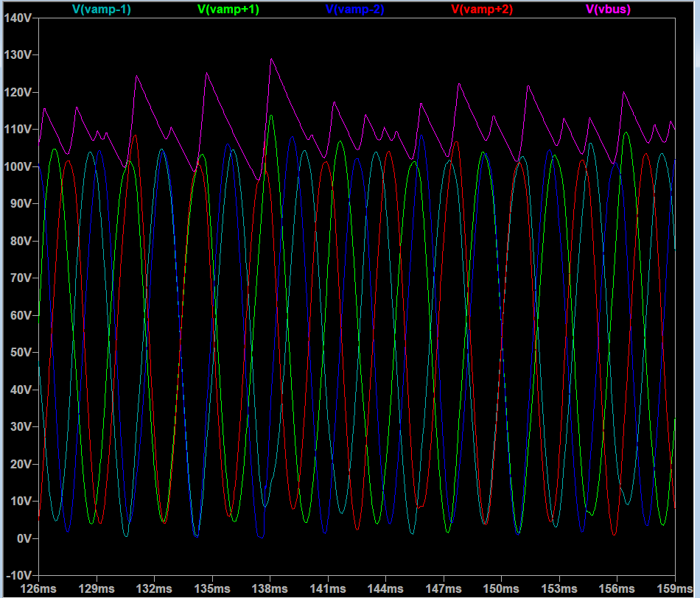Click the 132ms time axis label
Screen dimensions: 700x598
pos(154,589)
